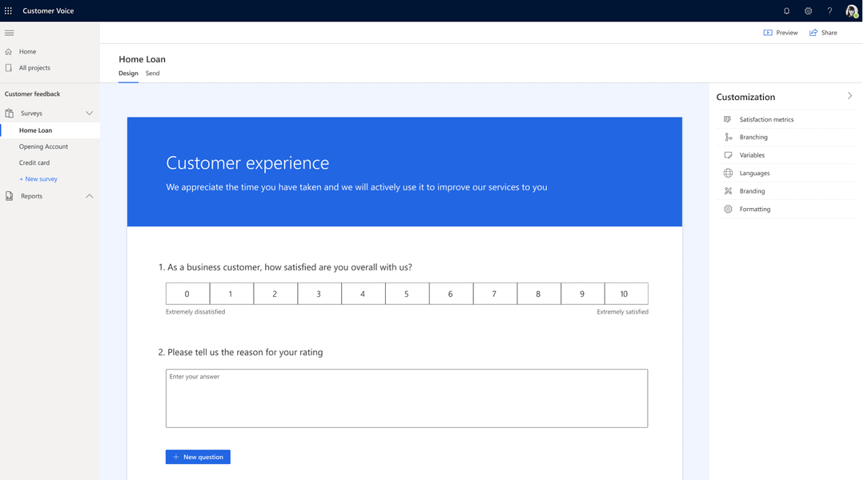Select rating 0 Extremely dissatisfied

(187, 293)
